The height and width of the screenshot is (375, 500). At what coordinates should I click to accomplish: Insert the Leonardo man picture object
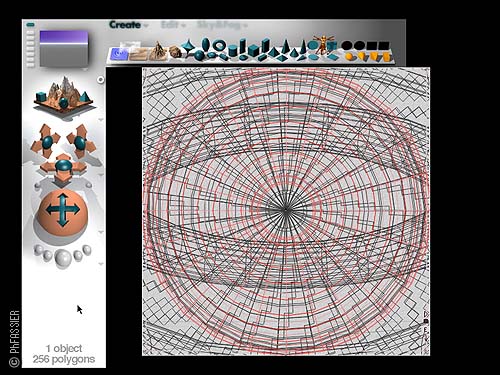click(x=322, y=44)
